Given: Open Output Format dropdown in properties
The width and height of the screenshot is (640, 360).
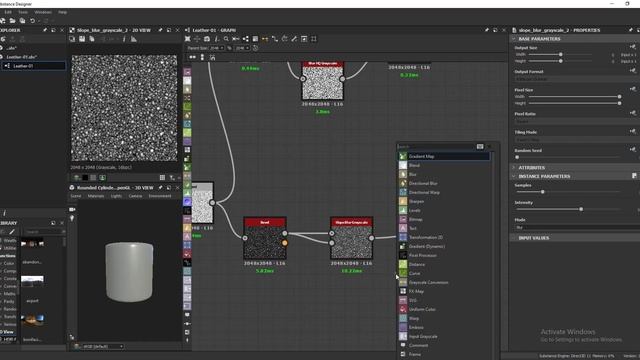Looking at the screenshot, I should coord(577,79).
